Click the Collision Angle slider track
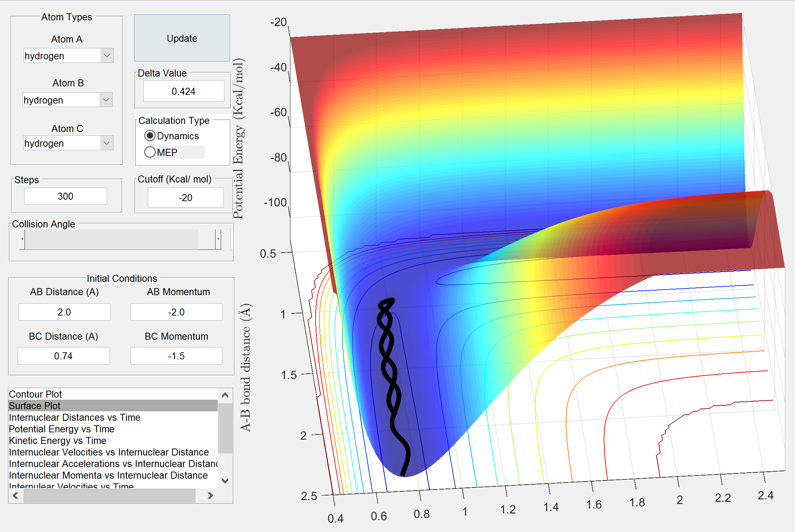 point(112,239)
